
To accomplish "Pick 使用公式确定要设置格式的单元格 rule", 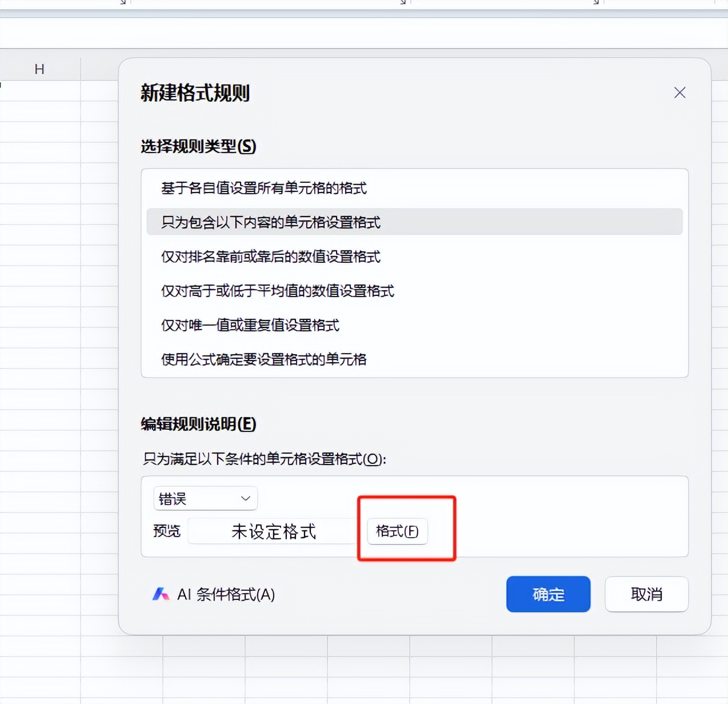I will pyautogui.click(x=414, y=359).
